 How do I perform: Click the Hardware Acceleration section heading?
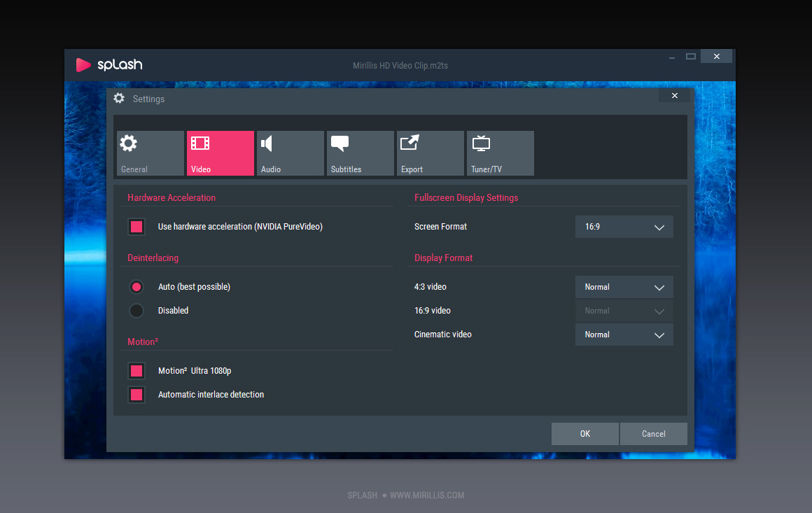tap(171, 198)
